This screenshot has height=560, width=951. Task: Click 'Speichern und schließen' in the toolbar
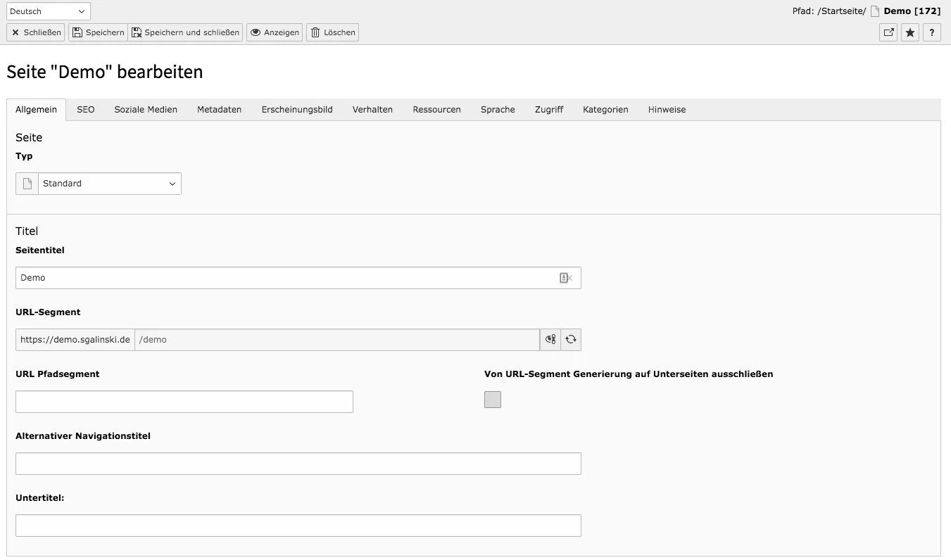(x=186, y=32)
